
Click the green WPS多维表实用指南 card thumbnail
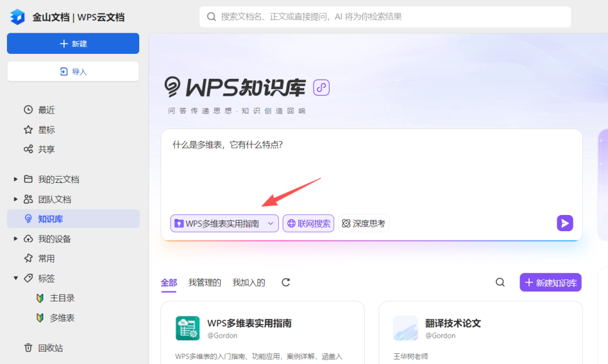(x=187, y=328)
